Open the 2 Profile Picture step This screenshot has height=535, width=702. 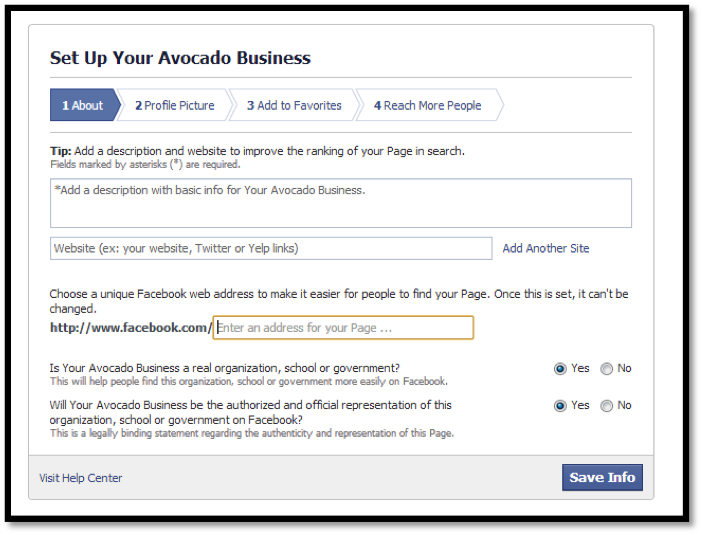click(175, 105)
